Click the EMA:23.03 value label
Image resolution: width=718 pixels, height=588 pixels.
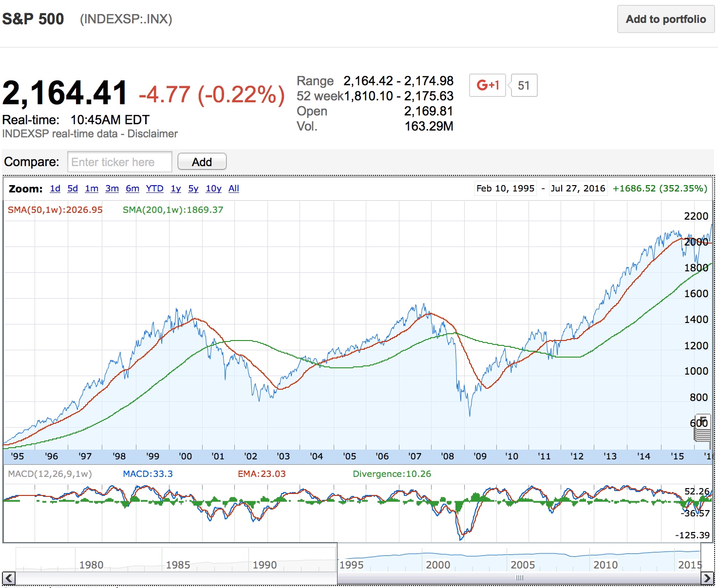tap(262, 474)
